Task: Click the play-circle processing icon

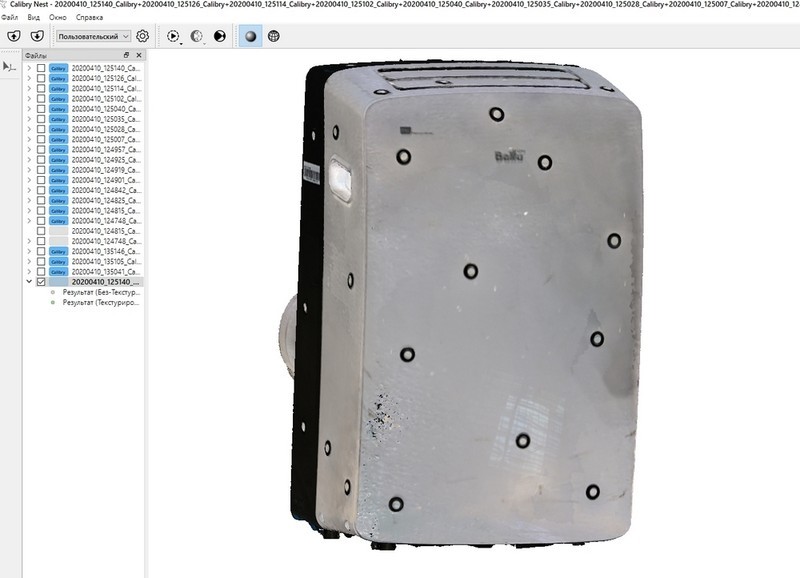Action: 173,36
